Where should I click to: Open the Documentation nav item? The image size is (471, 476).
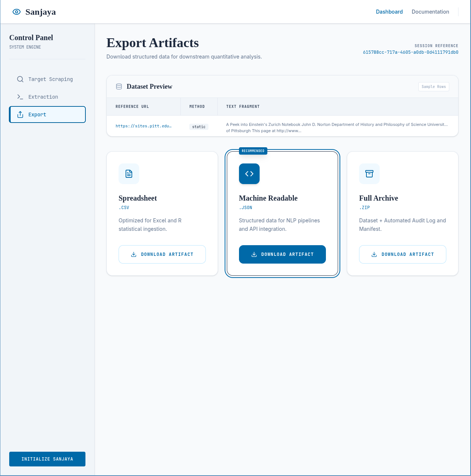point(430,12)
